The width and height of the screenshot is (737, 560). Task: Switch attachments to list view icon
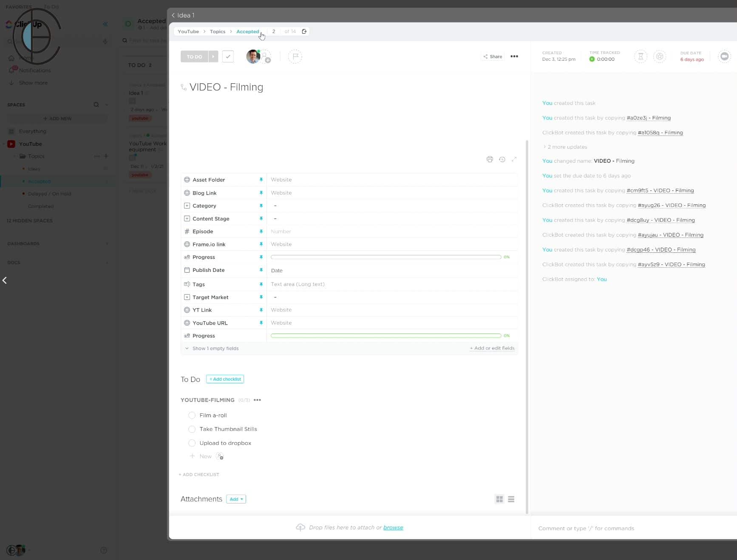(511, 499)
